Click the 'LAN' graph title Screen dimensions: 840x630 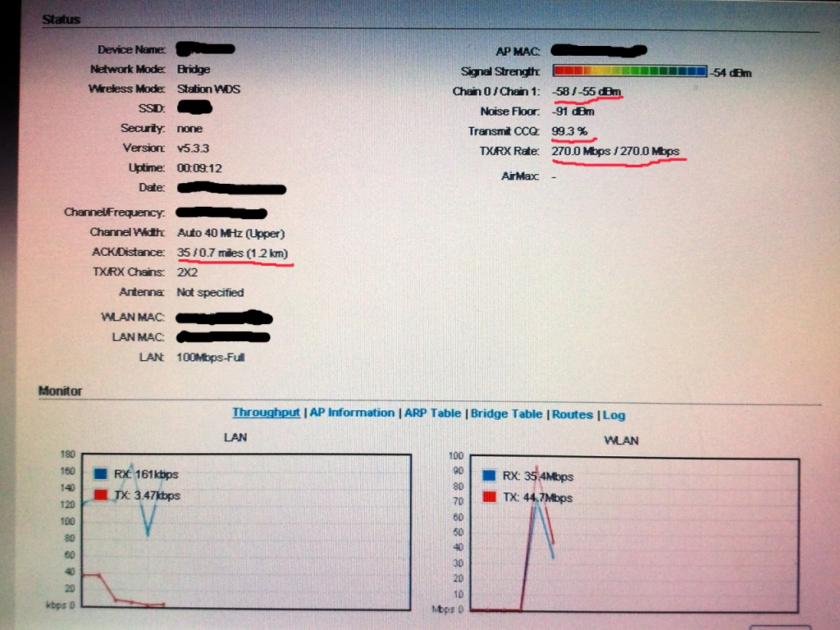coord(235,437)
